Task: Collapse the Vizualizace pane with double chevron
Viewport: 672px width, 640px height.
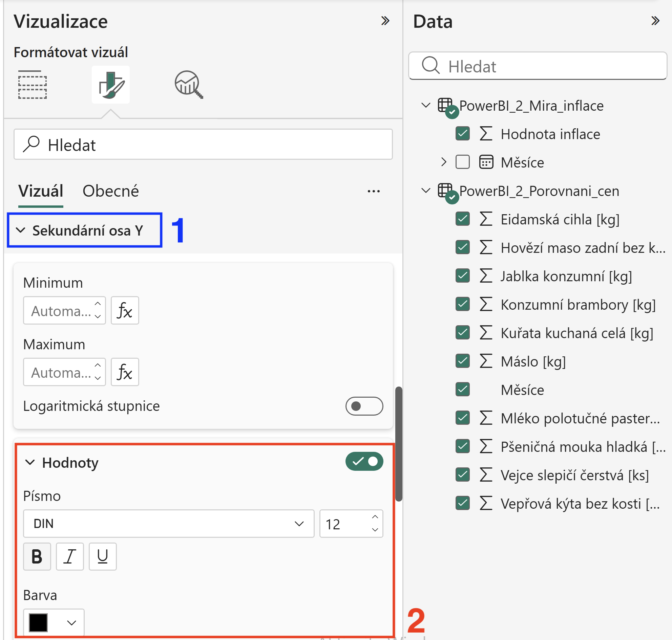Action: [x=385, y=21]
